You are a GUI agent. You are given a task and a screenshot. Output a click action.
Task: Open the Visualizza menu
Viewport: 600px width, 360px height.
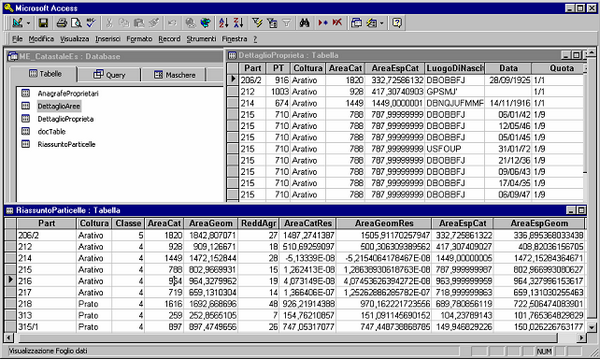pyautogui.click(x=75, y=39)
